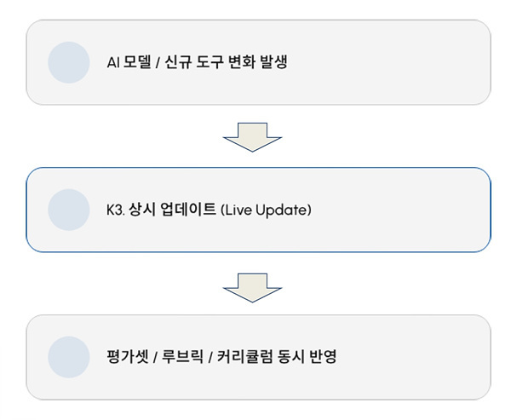This screenshot has width=511, height=420.
Task: Click the circle beside 평가셋 text
Action: pyautogui.click(x=69, y=357)
